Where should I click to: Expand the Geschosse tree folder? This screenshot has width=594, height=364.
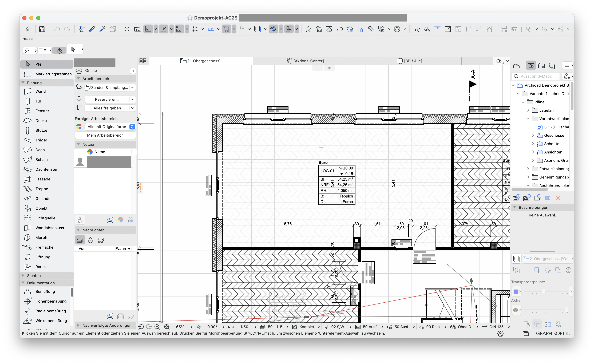(x=533, y=136)
